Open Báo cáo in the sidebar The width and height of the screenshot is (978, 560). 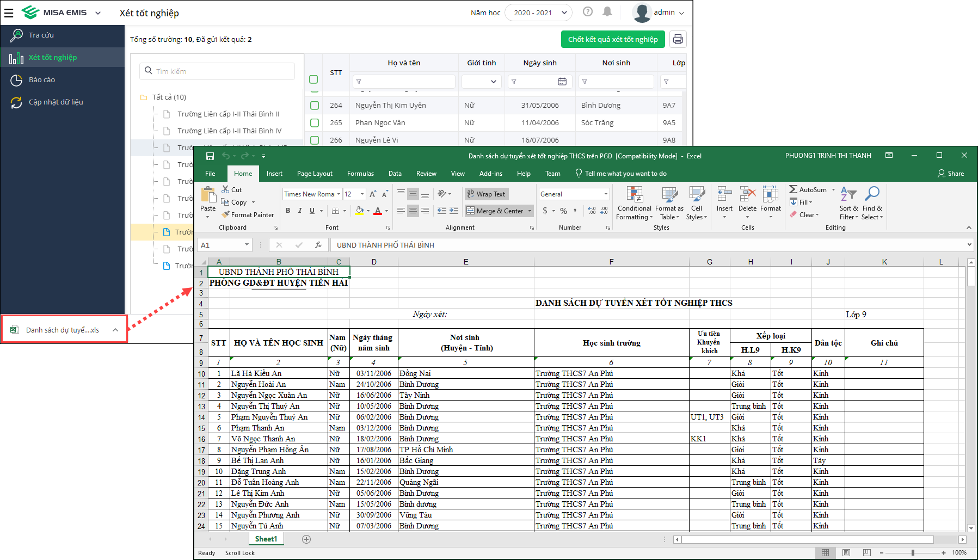[x=42, y=79]
